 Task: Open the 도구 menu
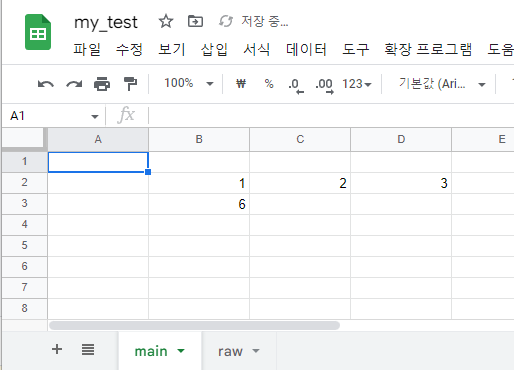click(356, 50)
